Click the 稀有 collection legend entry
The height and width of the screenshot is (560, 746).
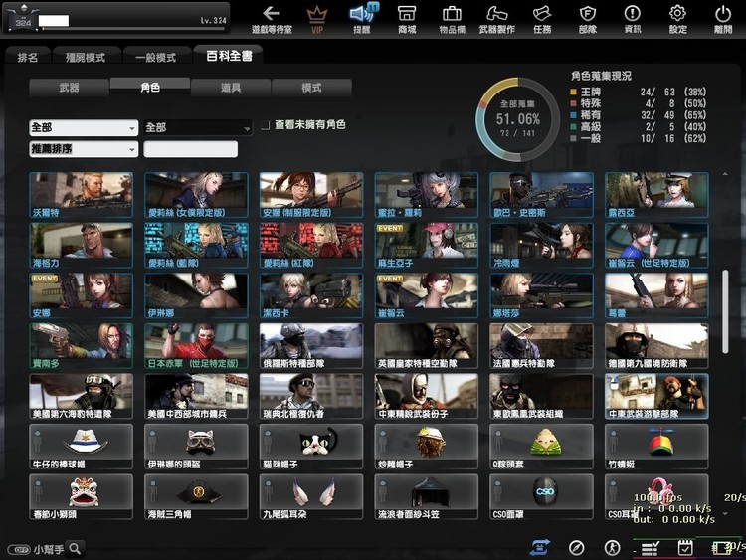click(638, 115)
